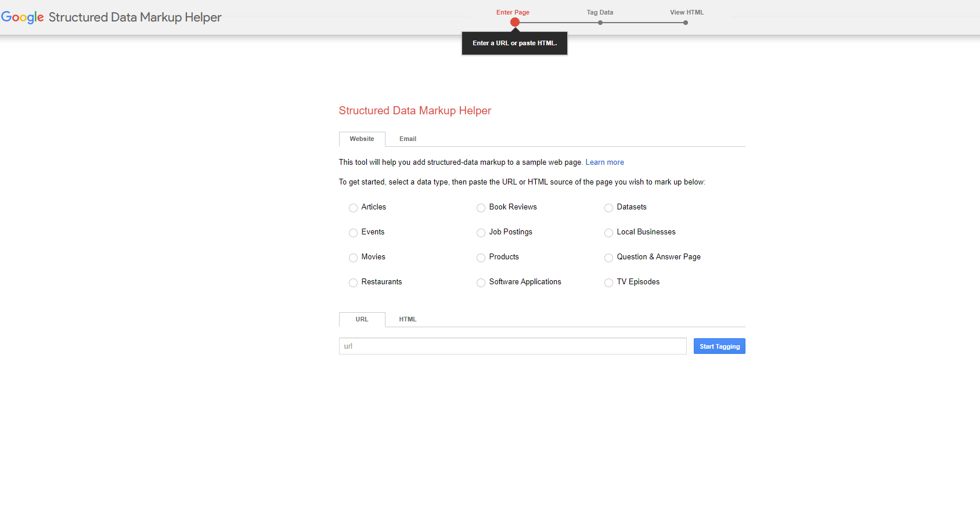Viewport: 980px width, 521px height.
Task: Select Local Businesses radio option
Action: pos(608,233)
